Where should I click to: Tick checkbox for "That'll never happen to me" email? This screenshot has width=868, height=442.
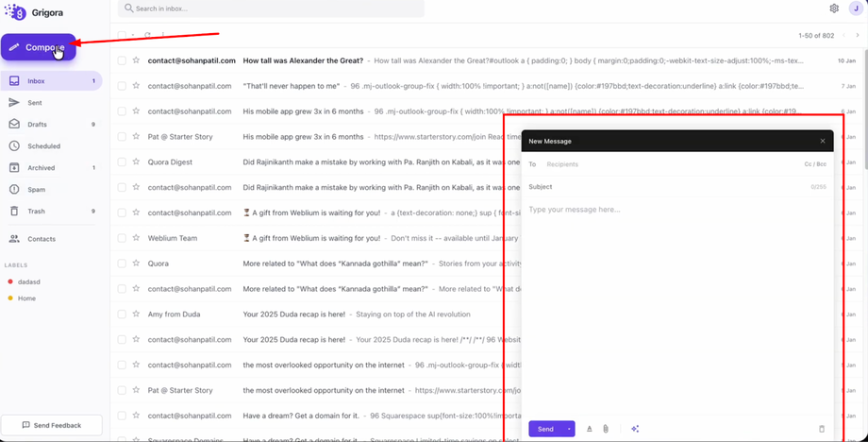122,86
